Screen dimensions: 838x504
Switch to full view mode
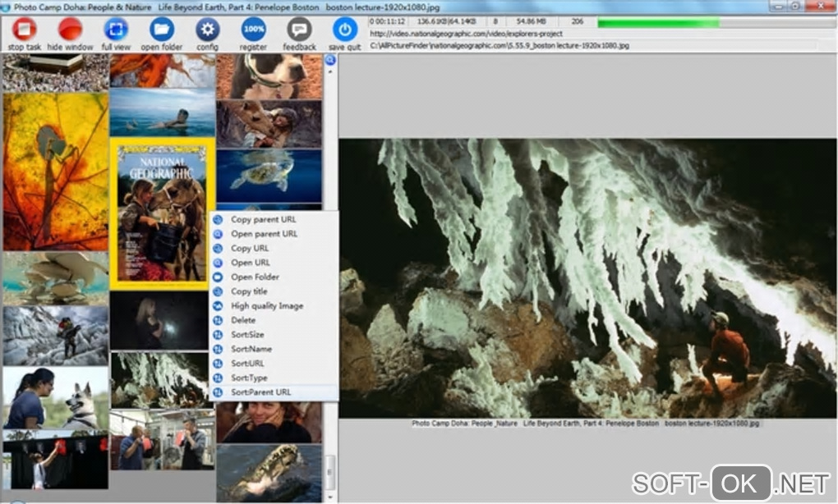[x=116, y=30]
